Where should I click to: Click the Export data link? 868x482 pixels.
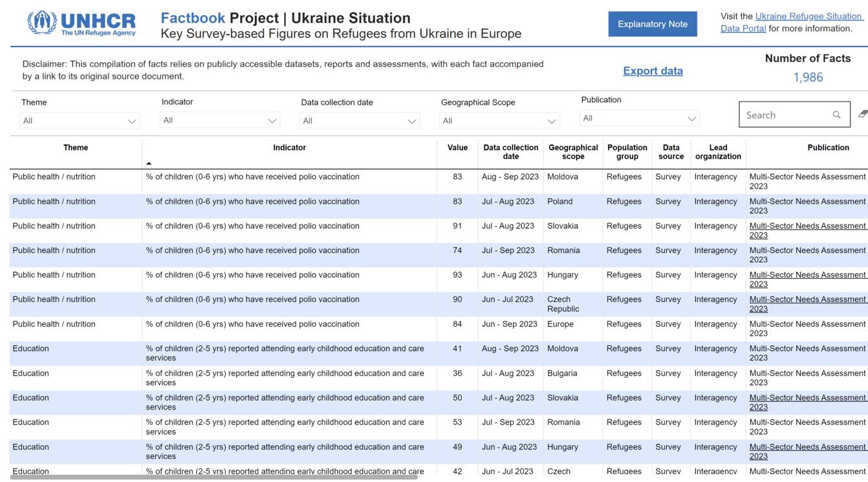[x=653, y=71]
